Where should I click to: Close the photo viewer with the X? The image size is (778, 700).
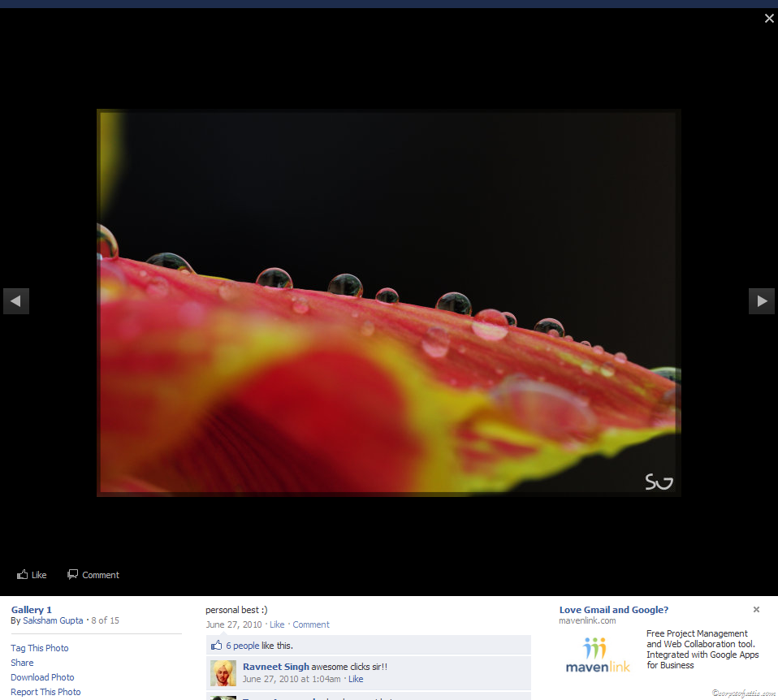[769, 19]
